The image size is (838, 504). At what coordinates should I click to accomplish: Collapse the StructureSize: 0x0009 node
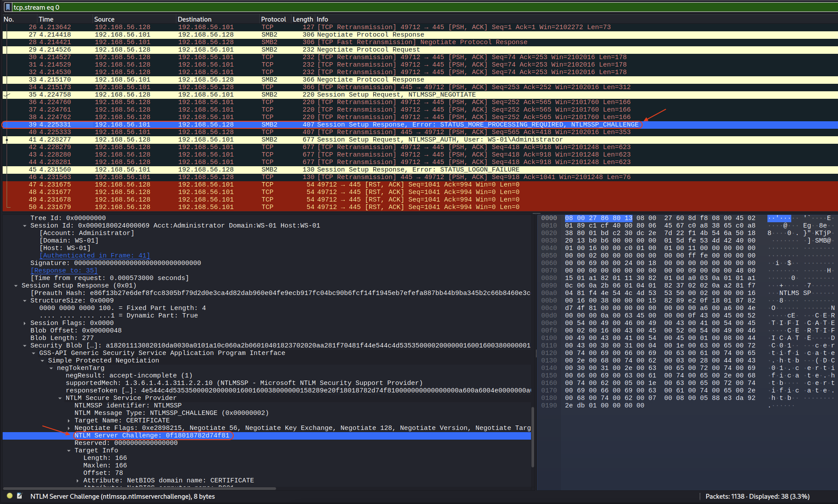pyautogui.click(x=25, y=300)
